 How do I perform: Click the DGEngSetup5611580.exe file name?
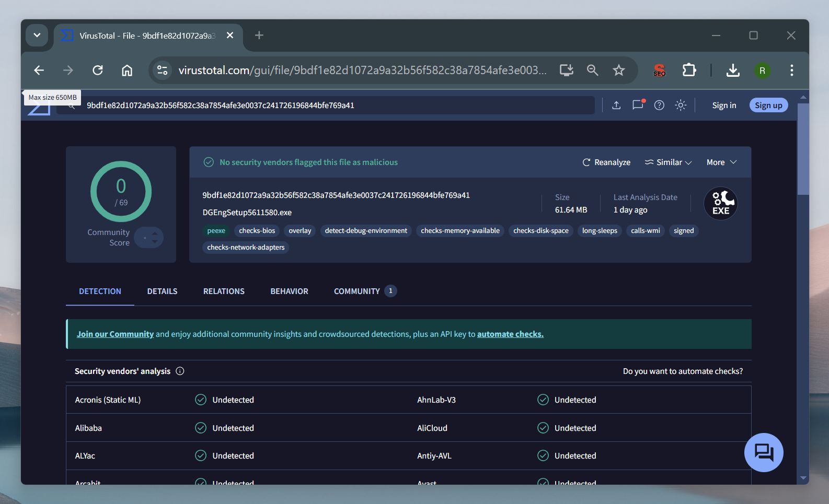pyautogui.click(x=247, y=212)
